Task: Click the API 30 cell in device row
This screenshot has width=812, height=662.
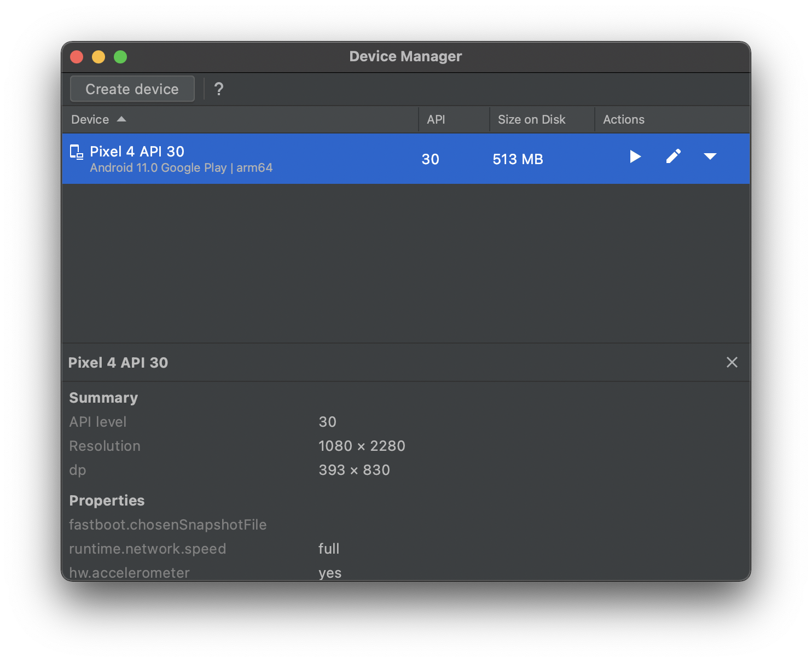Action: point(431,159)
